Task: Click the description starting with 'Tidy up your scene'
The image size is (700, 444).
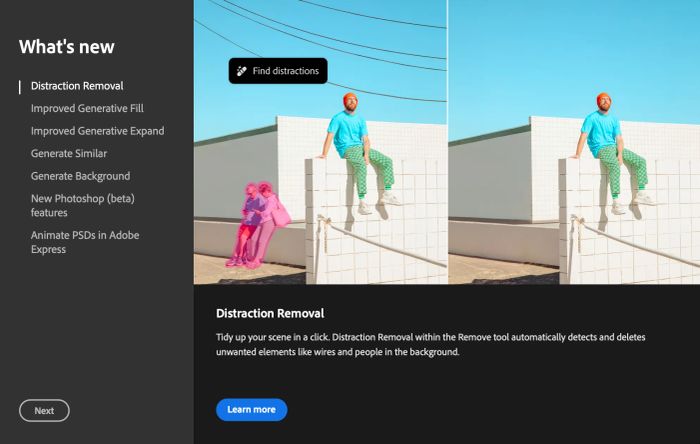Action: coord(430,344)
